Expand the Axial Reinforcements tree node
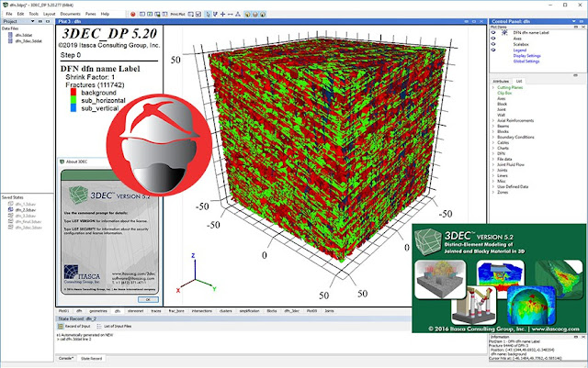Screen dimensions: 588x368 pos(493,120)
